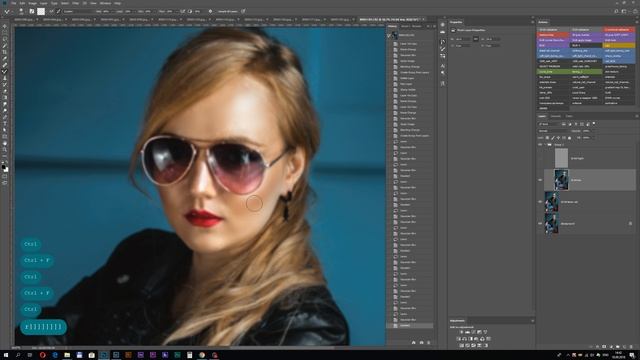Click the initial snapshot thumbnail in History panel
640x360 pixels.
coord(395,35)
